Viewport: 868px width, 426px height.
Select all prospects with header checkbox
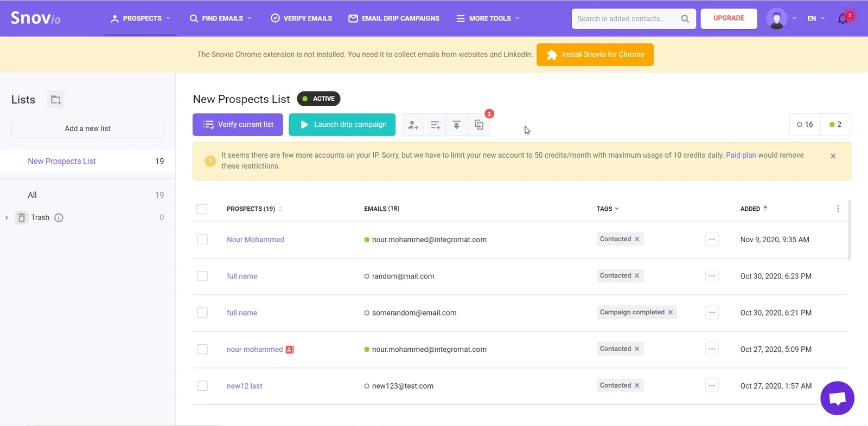point(202,209)
